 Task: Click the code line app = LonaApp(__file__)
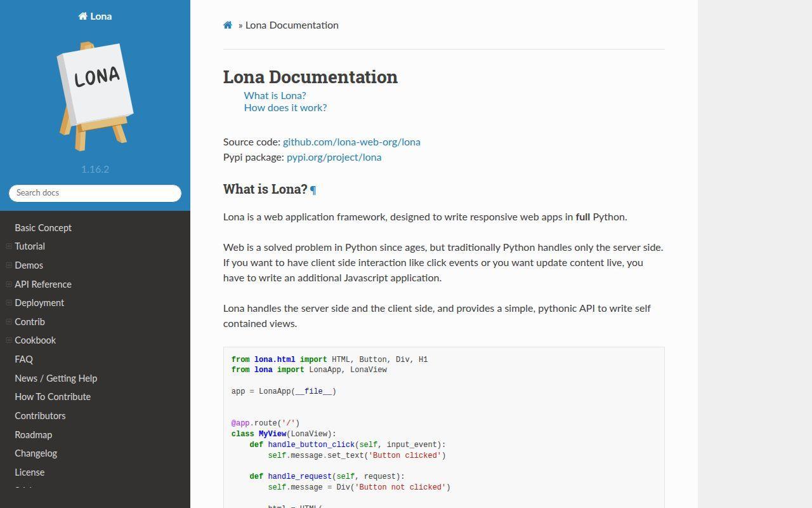click(x=284, y=391)
